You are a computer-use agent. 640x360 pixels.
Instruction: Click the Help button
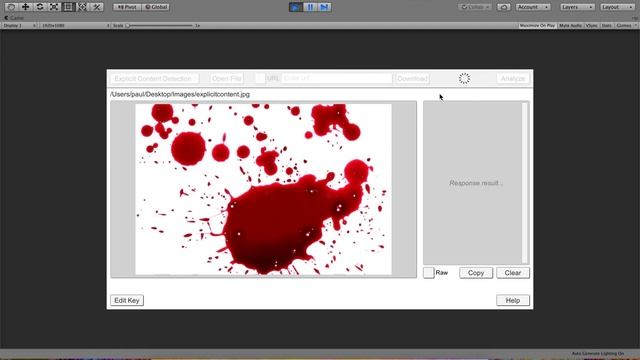(513, 300)
